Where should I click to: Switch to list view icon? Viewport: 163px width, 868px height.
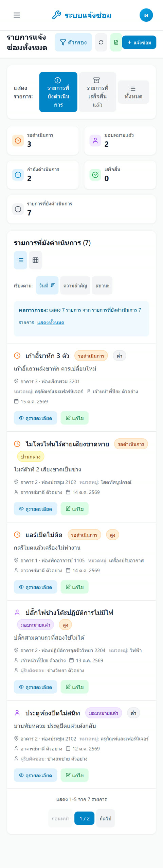click(20, 260)
